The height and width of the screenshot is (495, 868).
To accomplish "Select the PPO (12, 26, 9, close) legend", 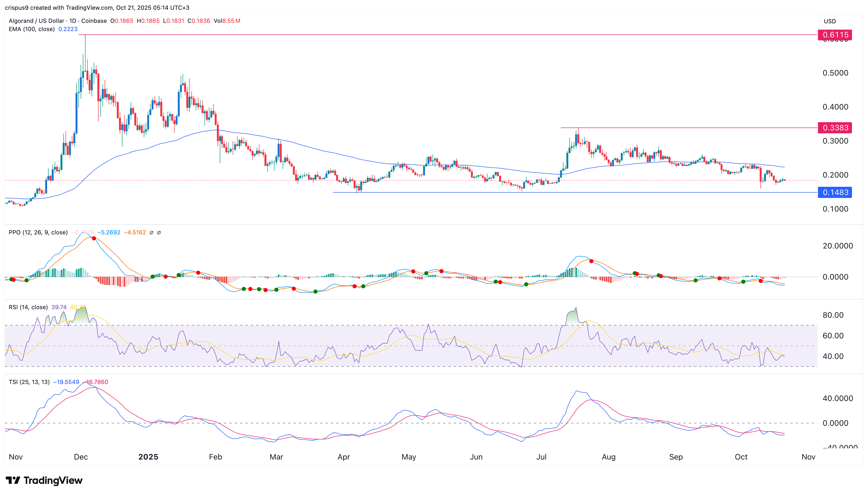I will [x=38, y=232].
